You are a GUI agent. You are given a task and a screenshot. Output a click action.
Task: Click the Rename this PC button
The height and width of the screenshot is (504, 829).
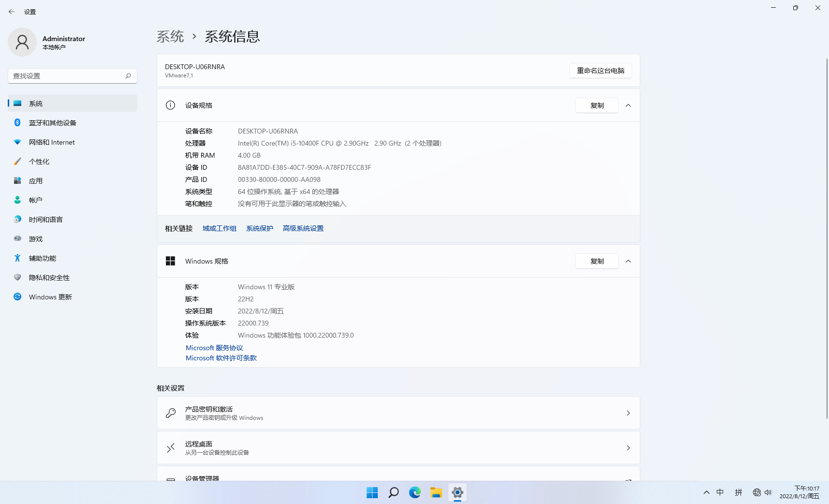(600, 71)
